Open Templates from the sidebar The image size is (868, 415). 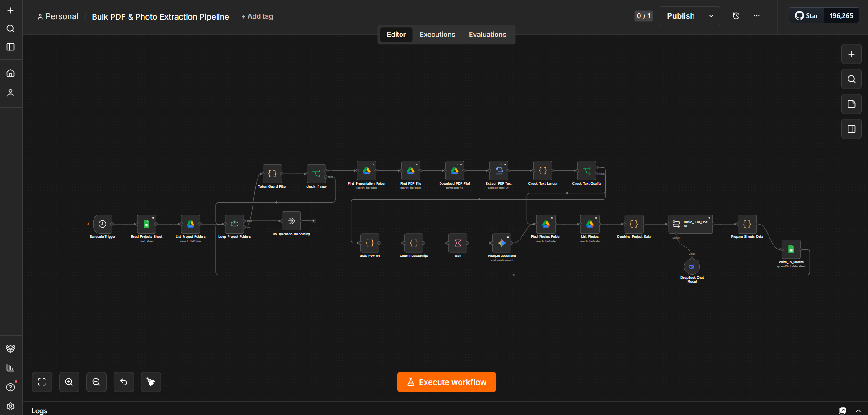pyautogui.click(x=10, y=348)
